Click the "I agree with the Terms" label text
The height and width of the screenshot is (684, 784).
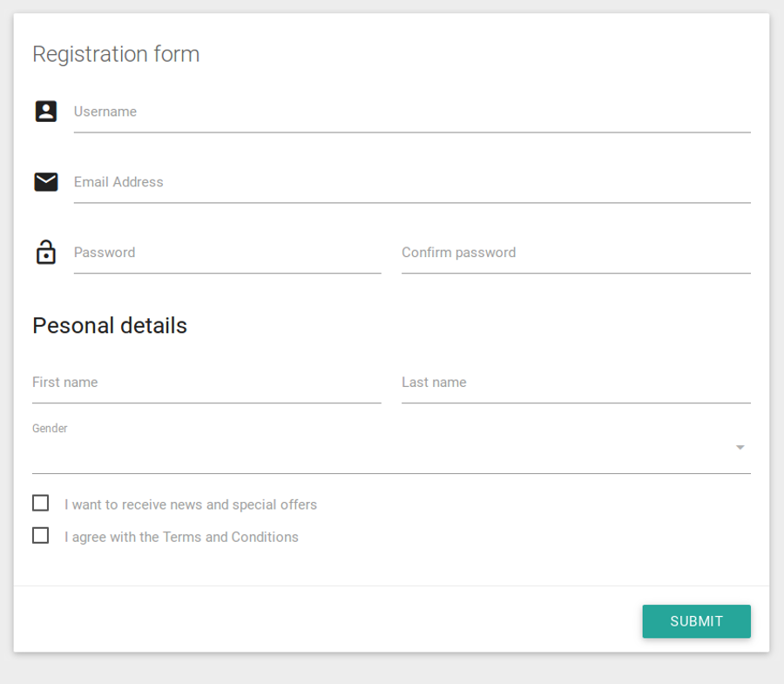(x=181, y=537)
